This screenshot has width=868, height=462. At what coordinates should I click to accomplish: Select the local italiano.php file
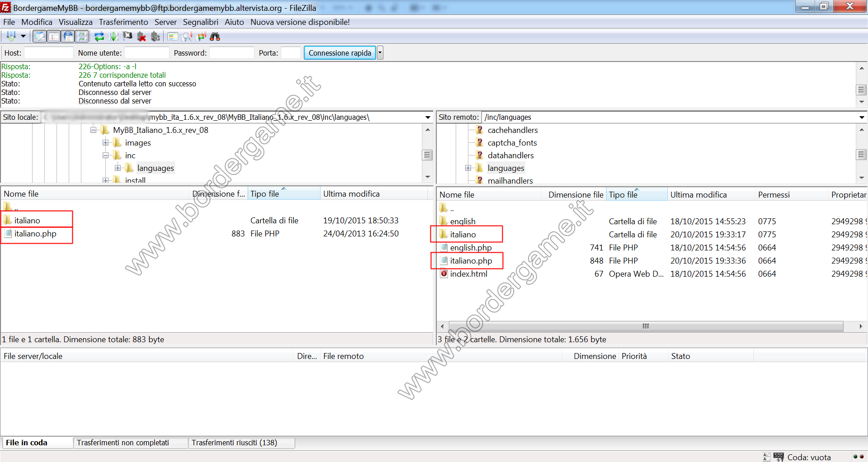click(x=35, y=234)
